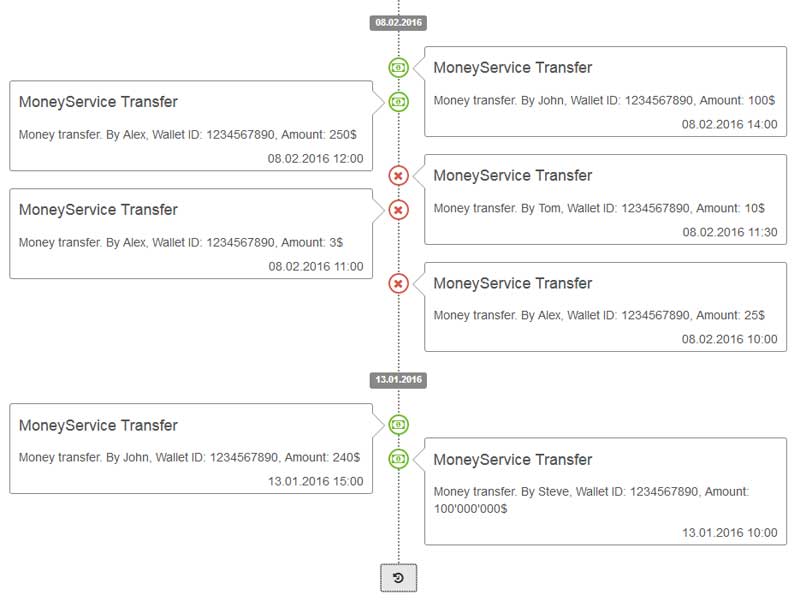The height and width of the screenshot is (607, 800).
Task: Click the green money icon for John's 100$ transfer
Action: (x=398, y=67)
